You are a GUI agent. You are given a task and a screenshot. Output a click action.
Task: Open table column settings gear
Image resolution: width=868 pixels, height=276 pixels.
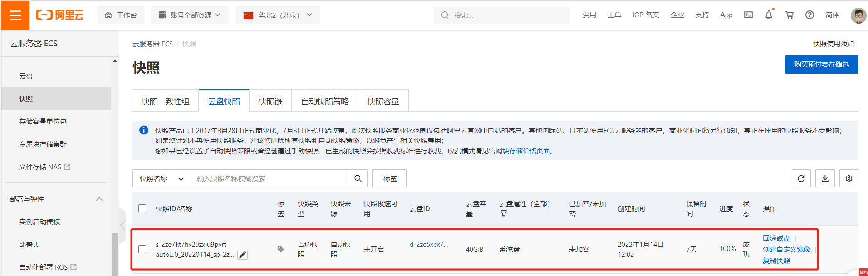click(848, 178)
